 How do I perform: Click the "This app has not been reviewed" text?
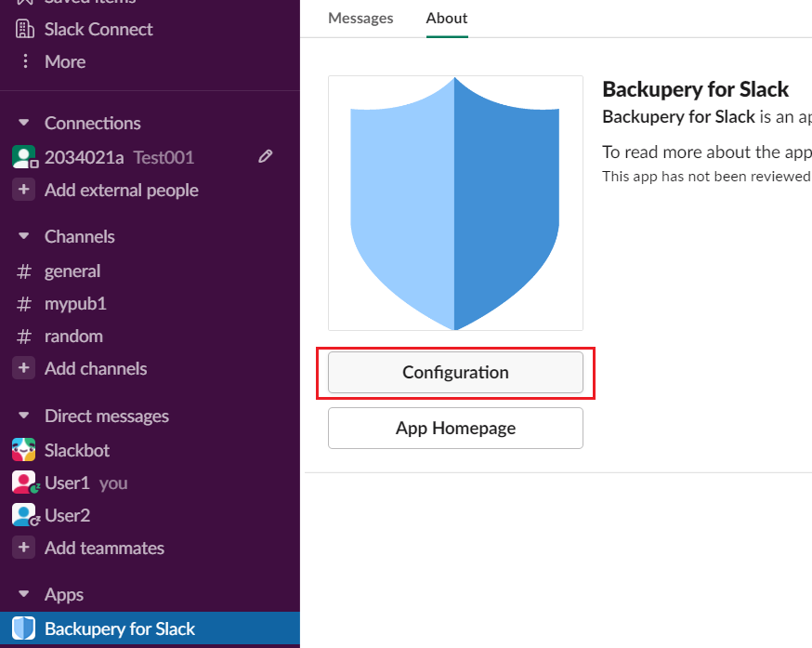coord(706,177)
